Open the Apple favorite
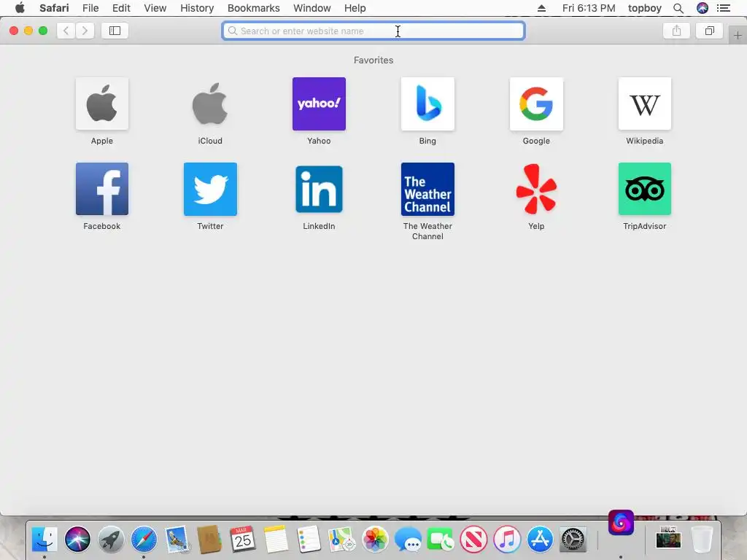The width and height of the screenshot is (747, 560). [x=102, y=104]
